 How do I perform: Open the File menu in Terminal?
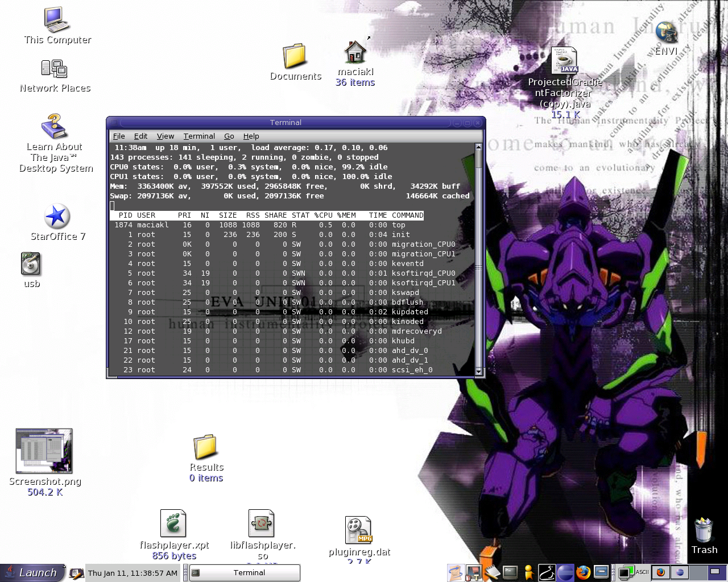pyautogui.click(x=119, y=136)
